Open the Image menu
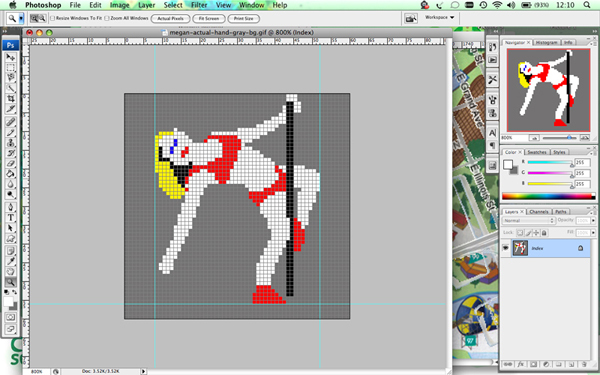Image resolution: width=600 pixels, height=375 pixels. click(x=119, y=5)
